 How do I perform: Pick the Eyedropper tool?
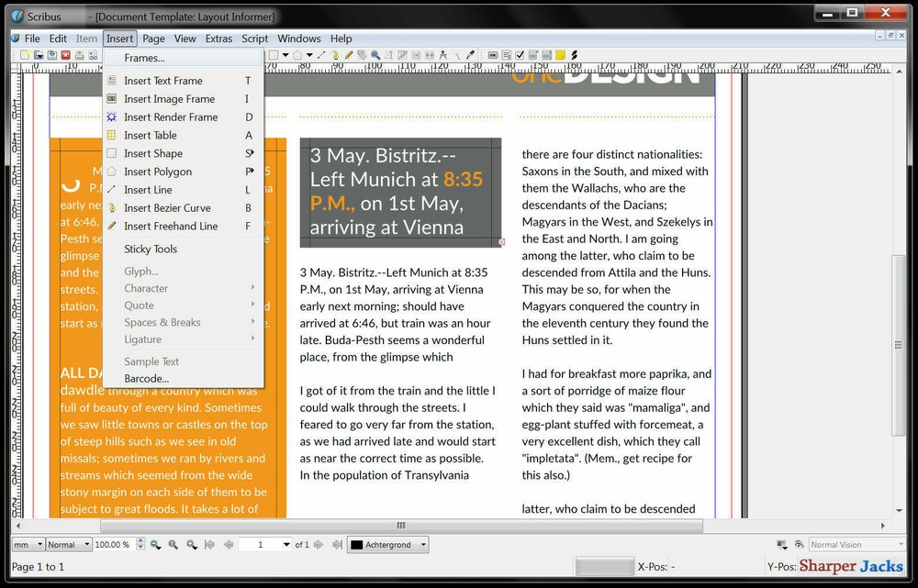pyautogui.click(x=470, y=55)
